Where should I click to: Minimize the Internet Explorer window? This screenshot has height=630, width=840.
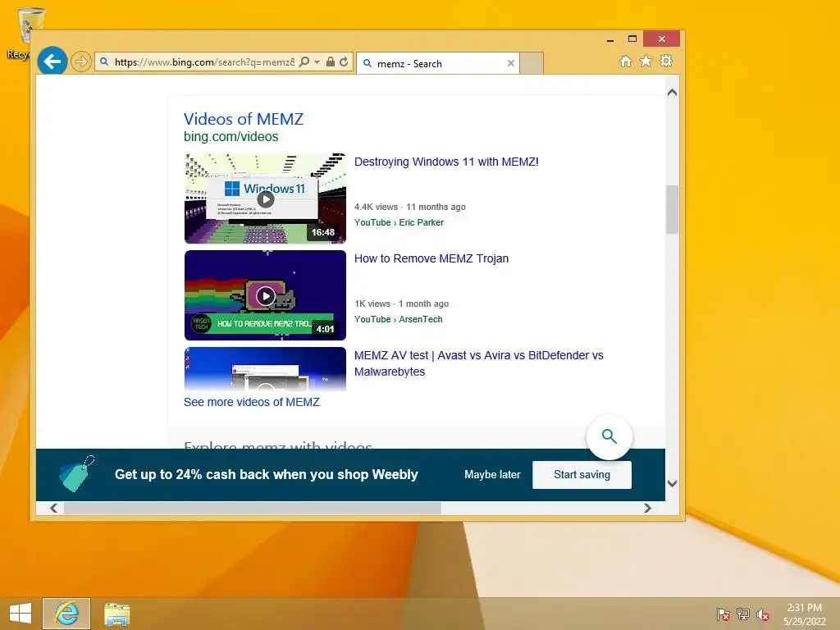tap(610, 39)
